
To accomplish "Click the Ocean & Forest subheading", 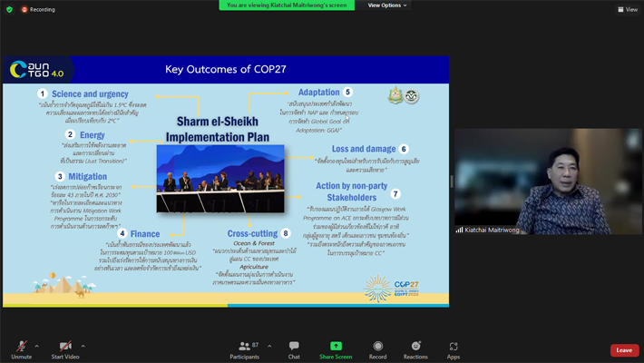I will [254, 243].
